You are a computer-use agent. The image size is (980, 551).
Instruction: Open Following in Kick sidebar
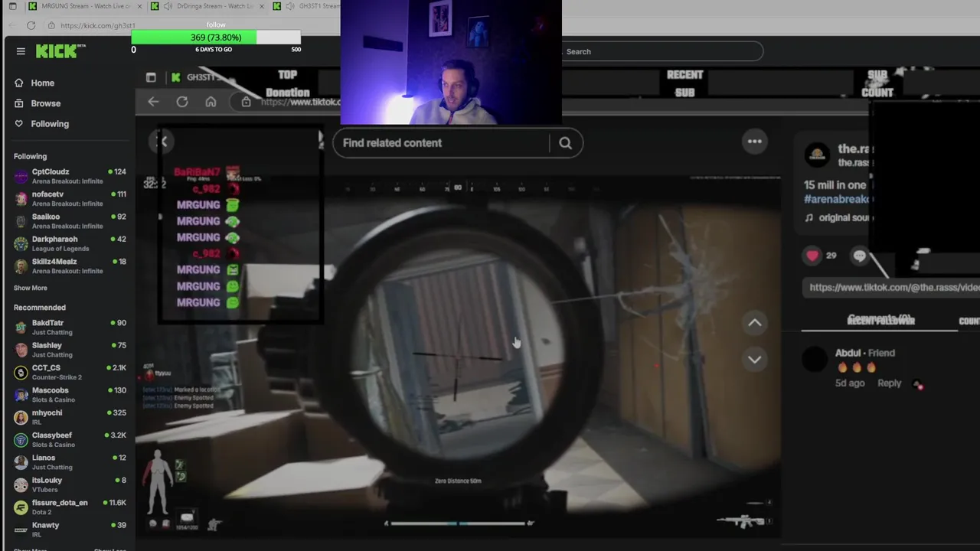(49, 124)
